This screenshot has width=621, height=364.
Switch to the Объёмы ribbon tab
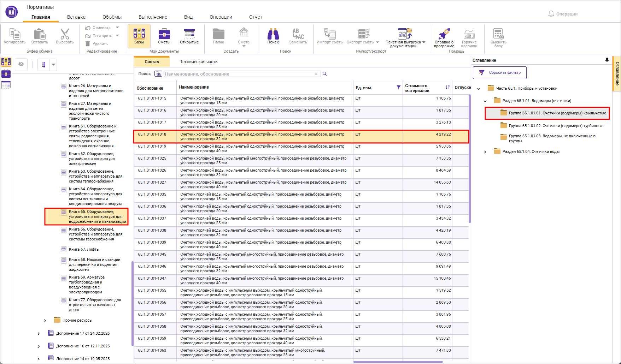click(112, 17)
